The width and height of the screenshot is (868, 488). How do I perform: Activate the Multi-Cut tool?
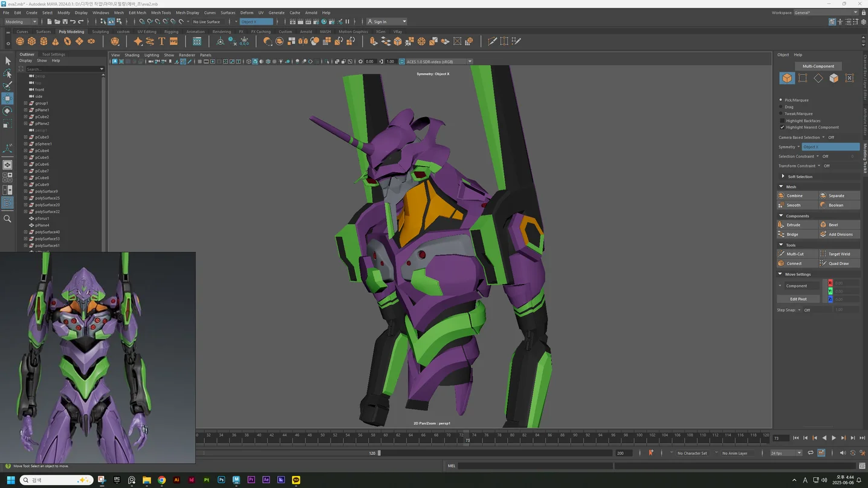[797, 254]
